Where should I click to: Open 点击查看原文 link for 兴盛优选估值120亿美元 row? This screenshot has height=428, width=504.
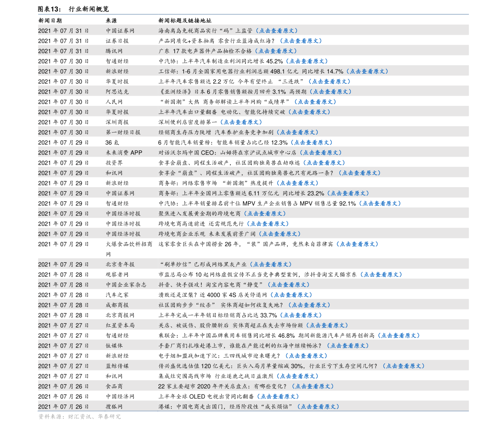(404, 366)
